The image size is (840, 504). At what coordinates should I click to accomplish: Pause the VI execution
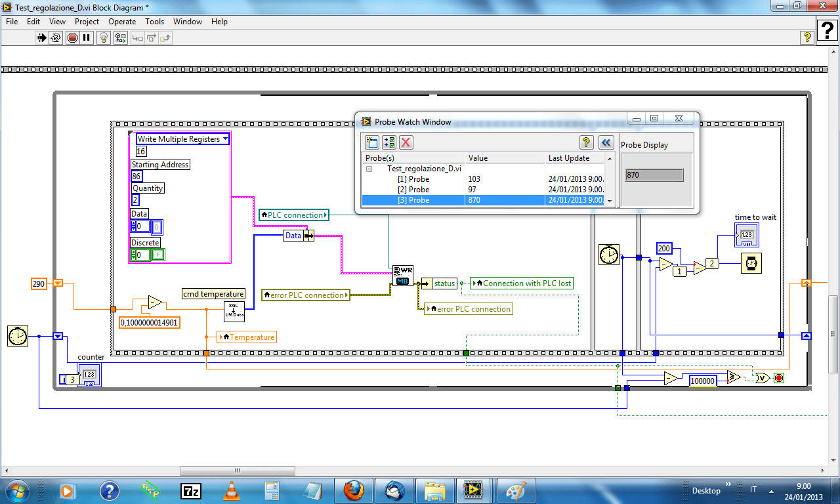(86, 37)
